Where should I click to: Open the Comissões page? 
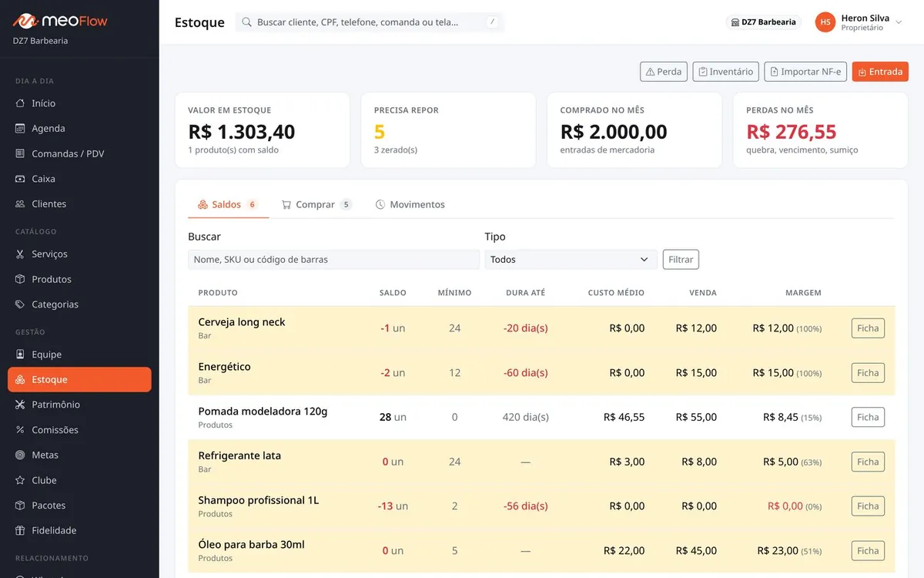click(79, 430)
